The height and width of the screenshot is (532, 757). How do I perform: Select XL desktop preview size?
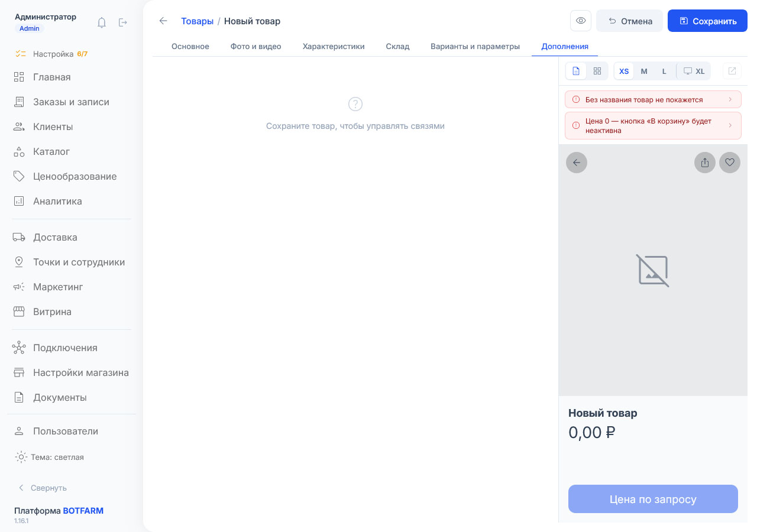point(693,71)
